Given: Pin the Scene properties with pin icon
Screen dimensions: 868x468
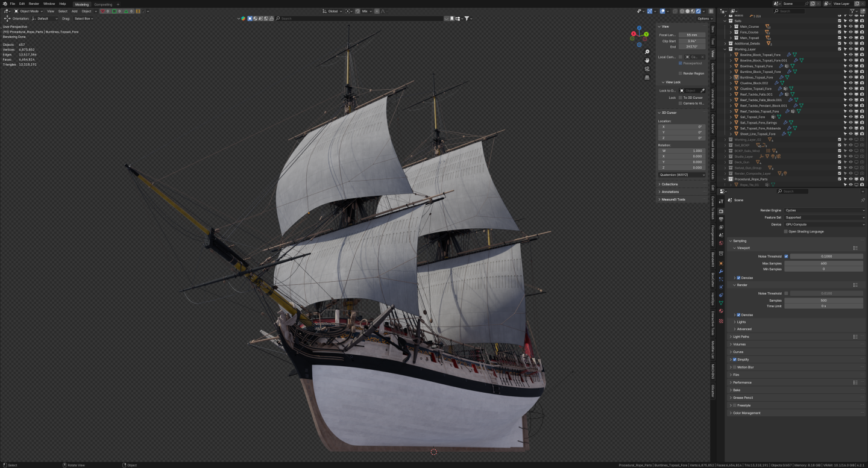Looking at the screenshot, I should (862, 200).
